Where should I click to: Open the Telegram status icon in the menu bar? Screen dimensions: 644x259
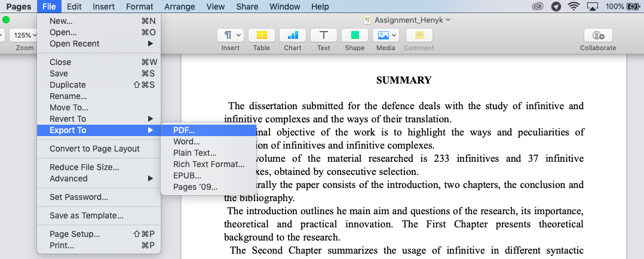pos(556,7)
